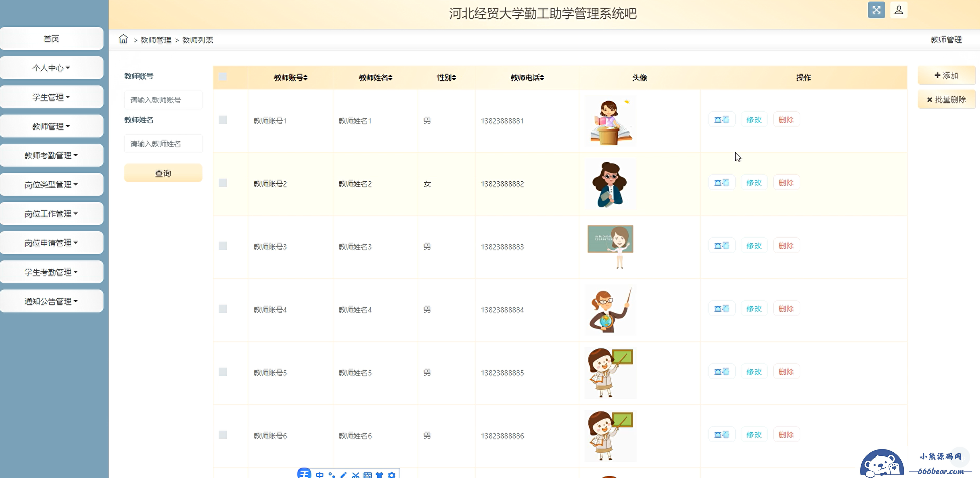Viewport: 980px width, 478px height.
Task: Select the row checkbox for 教师账号2
Action: tap(223, 183)
